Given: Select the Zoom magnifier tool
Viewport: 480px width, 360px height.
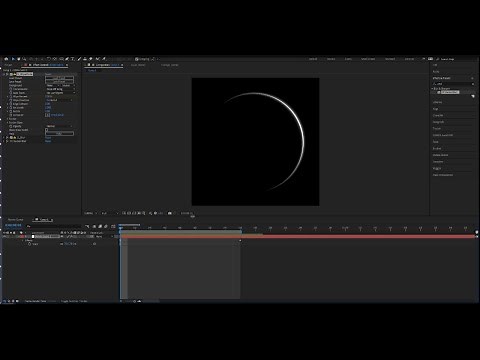Looking at the screenshot, I should click(24, 59).
